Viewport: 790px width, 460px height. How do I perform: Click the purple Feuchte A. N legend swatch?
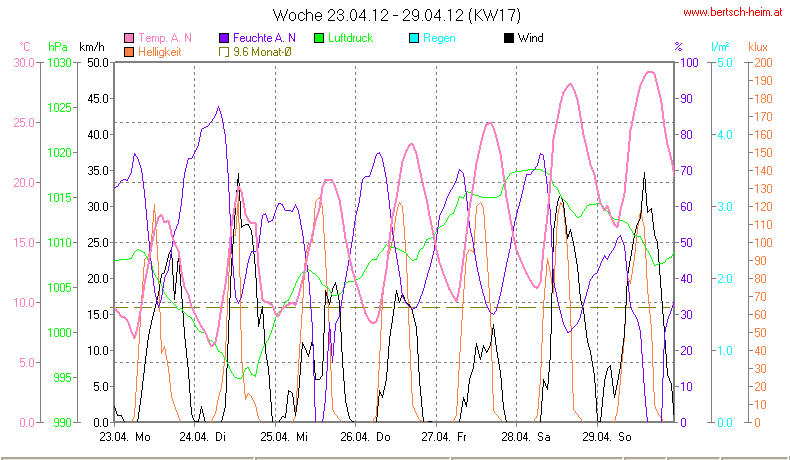coord(224,38)
